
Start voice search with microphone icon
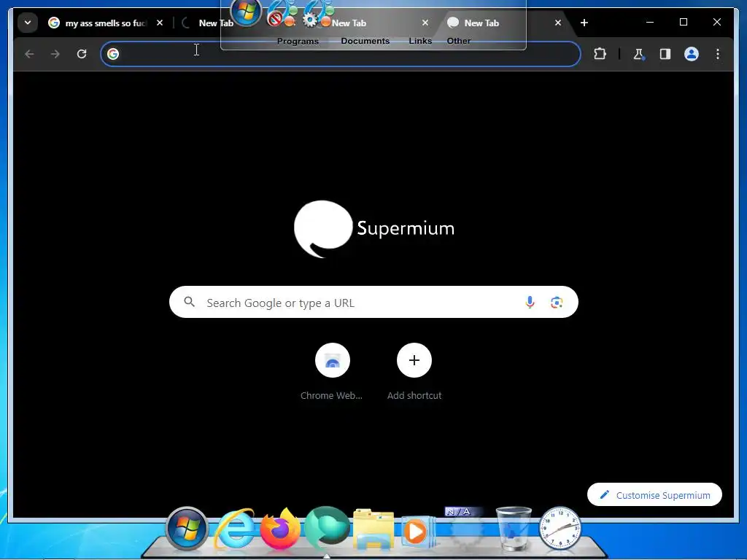pos(530,303)
